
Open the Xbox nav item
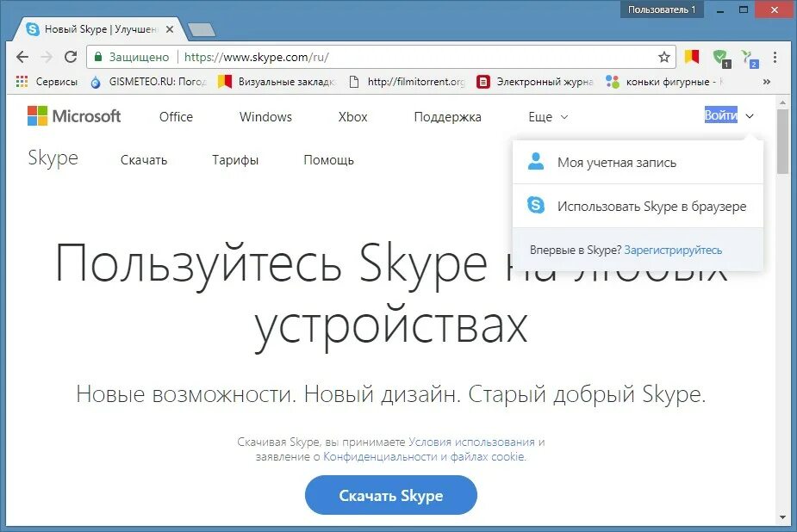[352, 117]
